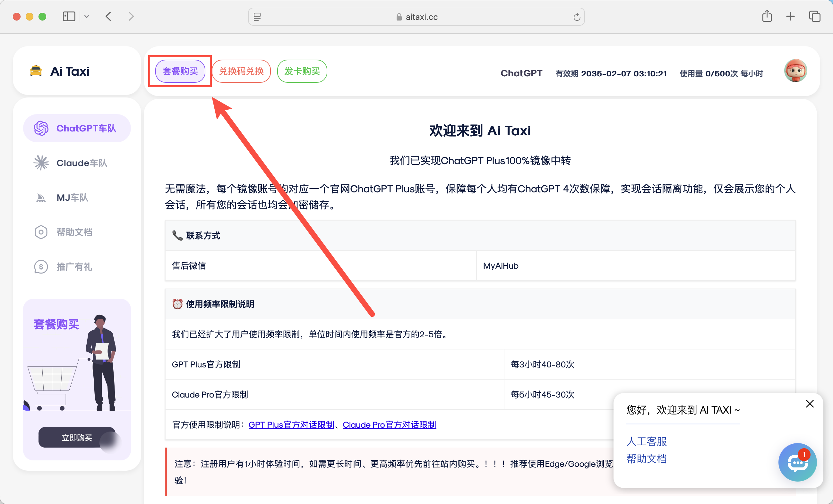
Task: Open Claude Pro官方对话限制 link
Action: (389, 424)
